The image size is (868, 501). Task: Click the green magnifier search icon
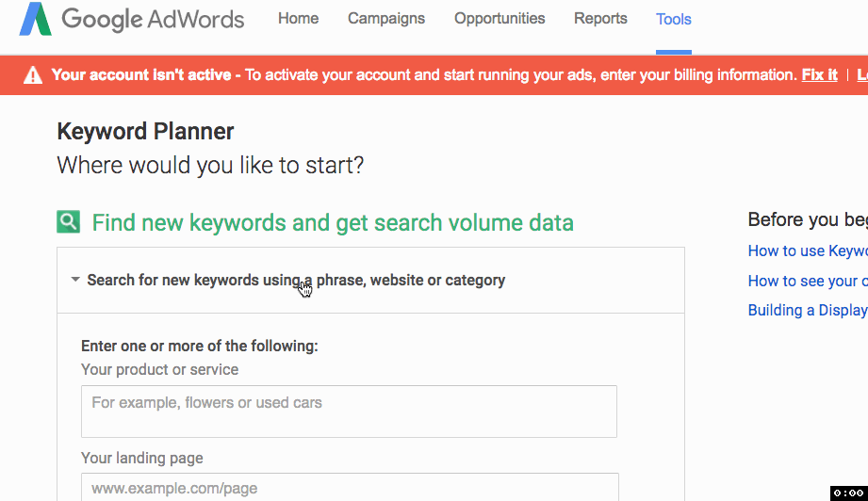pyautogui.click(x=68, y=222)
